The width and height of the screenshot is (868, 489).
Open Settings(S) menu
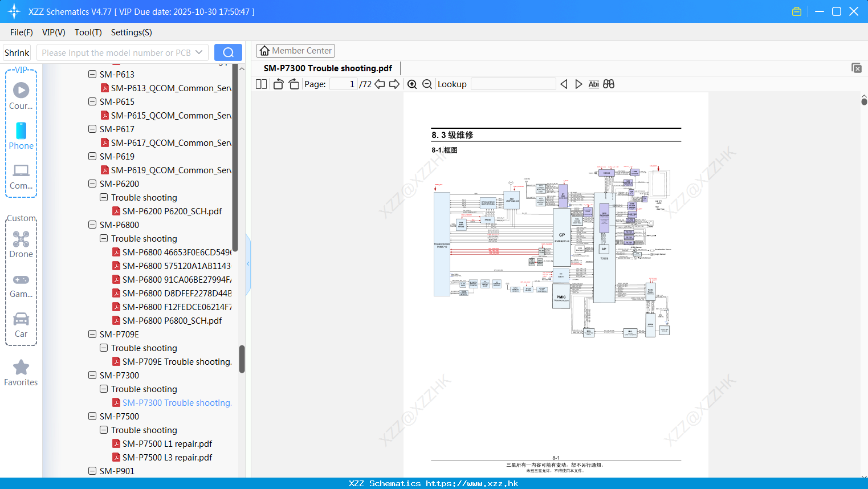coord(132,32)
